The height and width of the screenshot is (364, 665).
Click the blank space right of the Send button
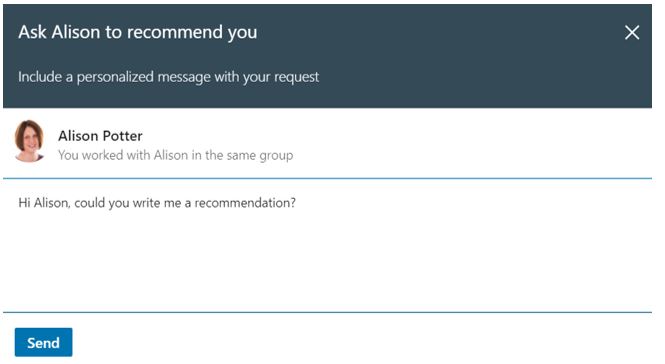pyautogui.click(x=360, y=342)
